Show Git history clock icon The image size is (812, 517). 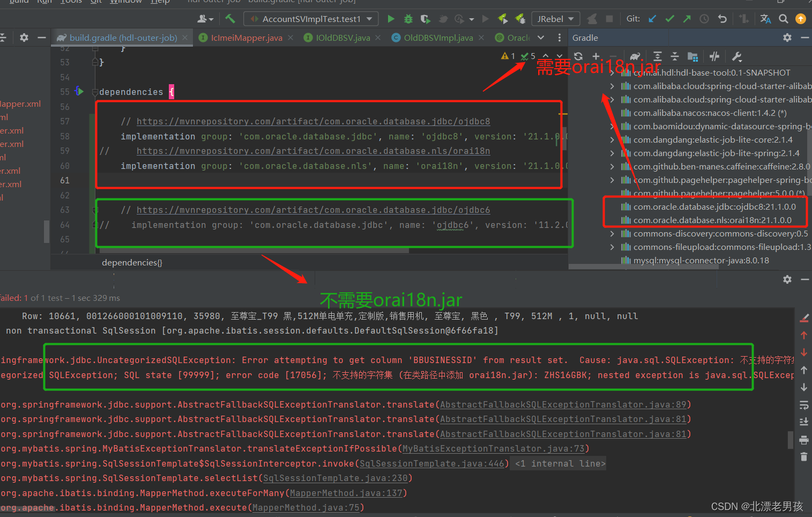coord(704,19)
